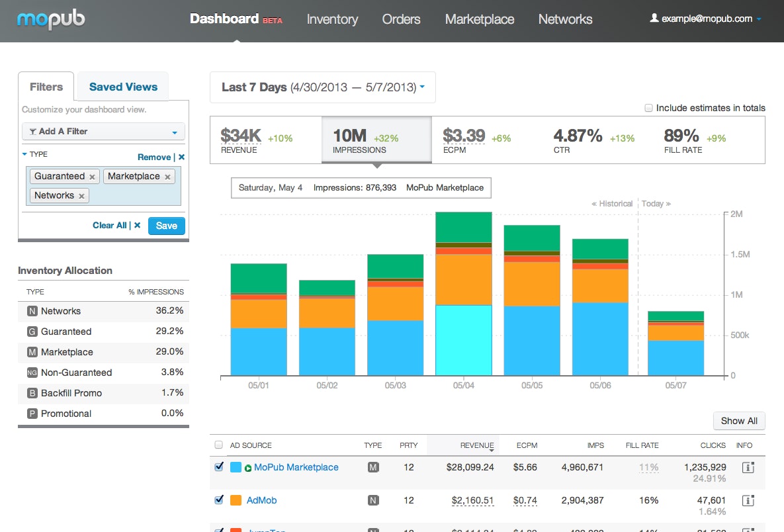Switch to the Saved Views tab
Image resolution: width=784 pixels, height=532 pixels.
[x=122, y=86]
